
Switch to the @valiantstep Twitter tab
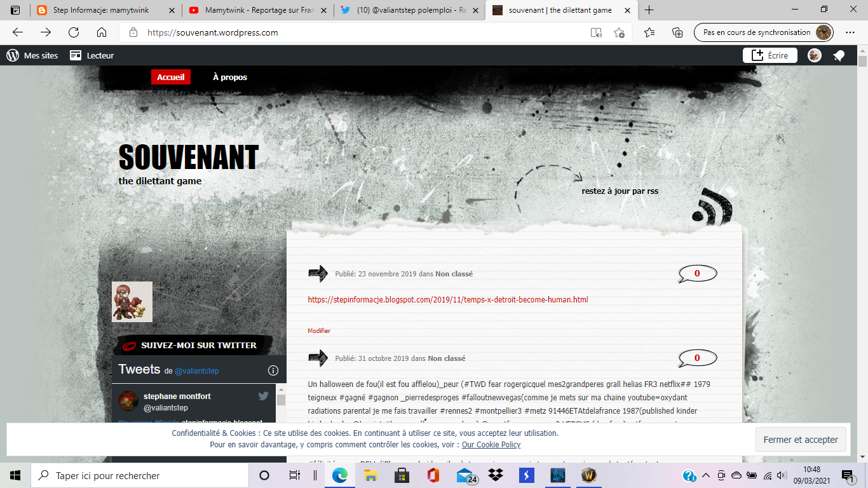pos(411,10)
